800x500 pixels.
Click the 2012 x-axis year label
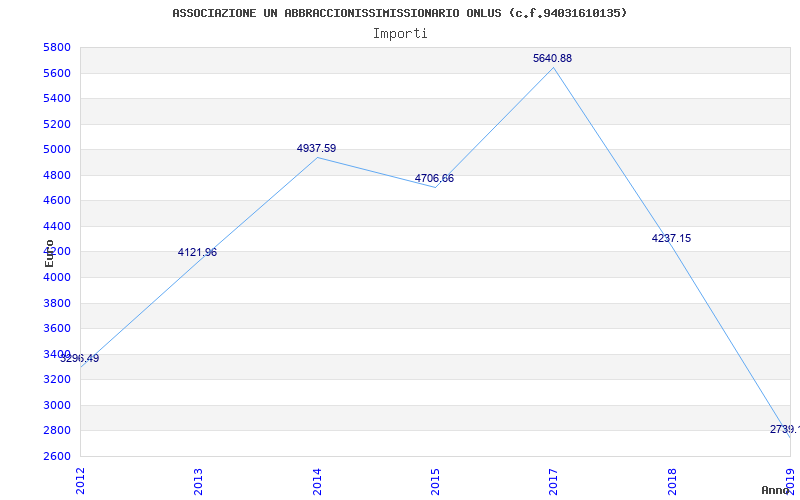[x=80, y=481]
